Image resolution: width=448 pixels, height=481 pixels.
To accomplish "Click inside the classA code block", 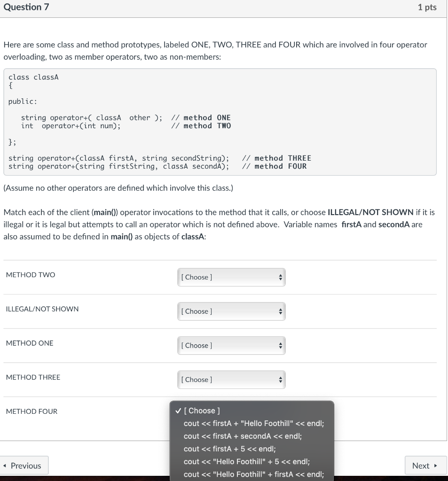I will click(x=220, y=122).
